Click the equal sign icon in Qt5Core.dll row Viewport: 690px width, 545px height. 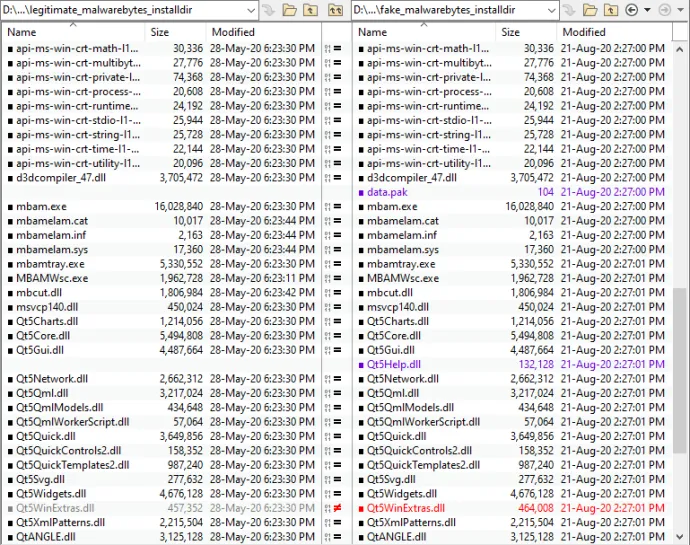pos(337,336)
